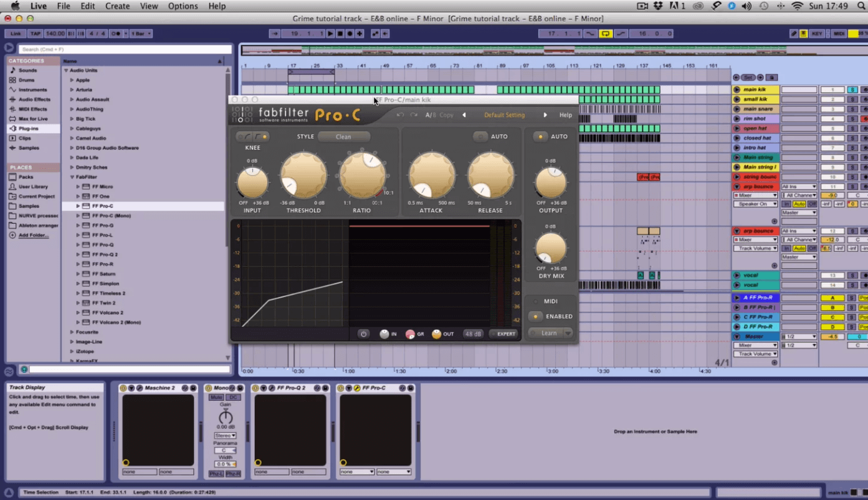Screen dimensions: 868x500
Task: Open the FF Pro-C device plug-in window wrench
Action: click(357, 388)
